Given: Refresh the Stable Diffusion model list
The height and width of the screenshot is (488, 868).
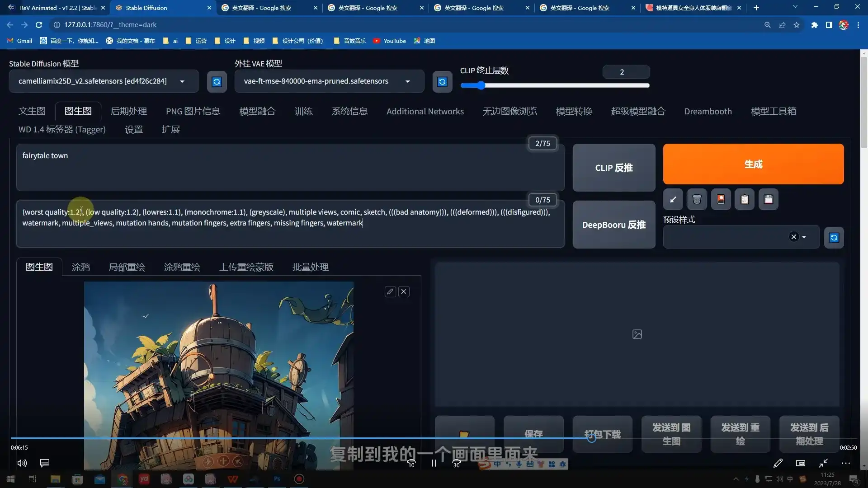Looking at the screenshot, I should (217, 81).
